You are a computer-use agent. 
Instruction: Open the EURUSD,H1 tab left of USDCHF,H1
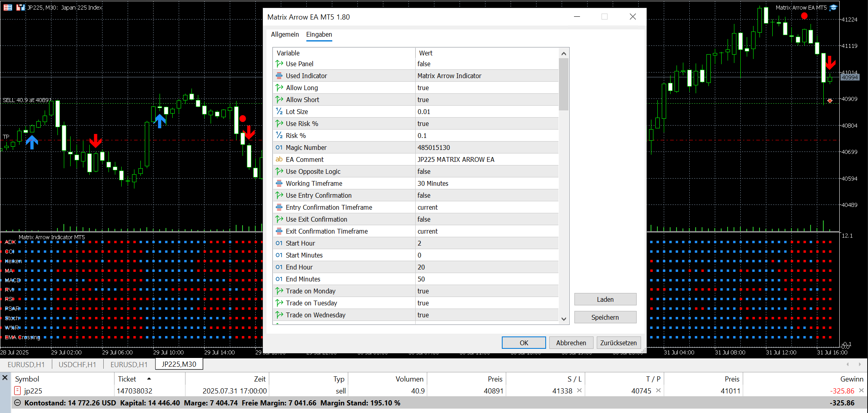[26, 364]
